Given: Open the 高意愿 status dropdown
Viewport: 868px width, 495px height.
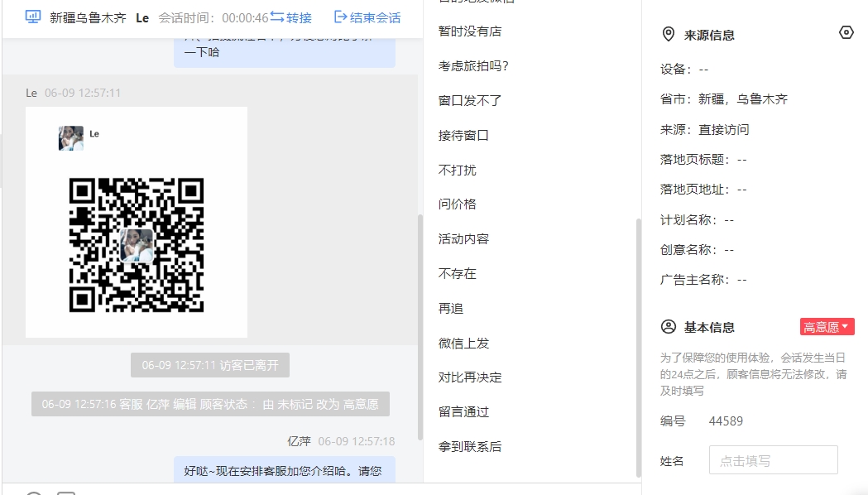Looking at the screenshot, I should 827,327.
